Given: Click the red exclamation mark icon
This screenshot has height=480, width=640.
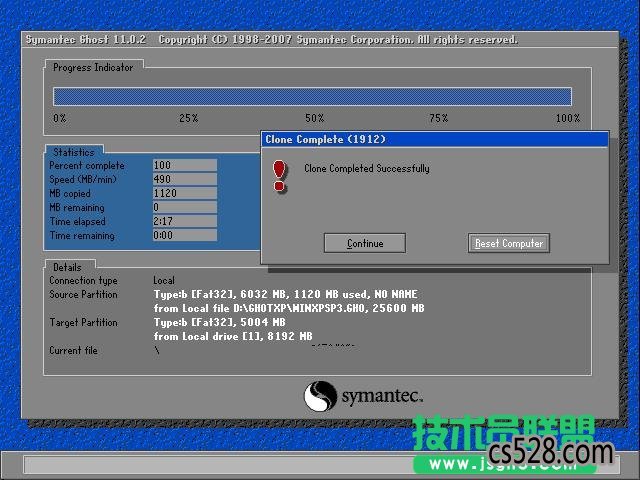Looking at the screenshot, I should point(280,176).
